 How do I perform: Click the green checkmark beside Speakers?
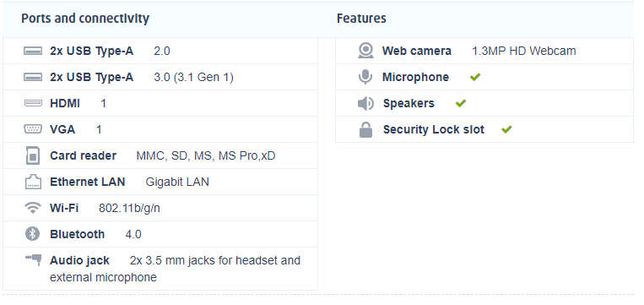pyautogui.click(x=461, y=103)
